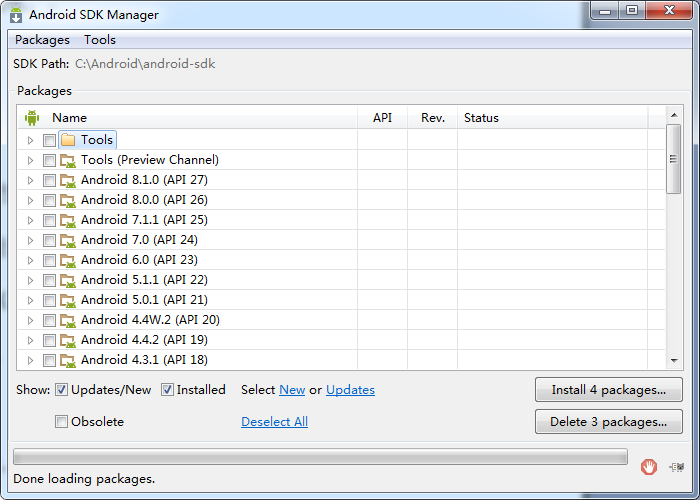The height and width of the screenshot is (500, 700).
Task: Click the Android 7.0 (API 24) package icon
Action: [x=68, y=241]
